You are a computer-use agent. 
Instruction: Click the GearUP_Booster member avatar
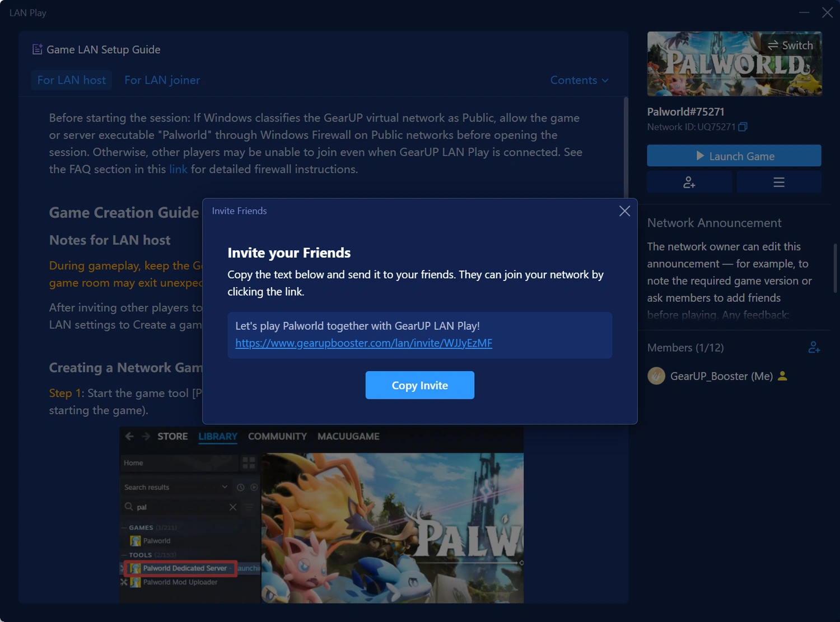coord(656,376)
